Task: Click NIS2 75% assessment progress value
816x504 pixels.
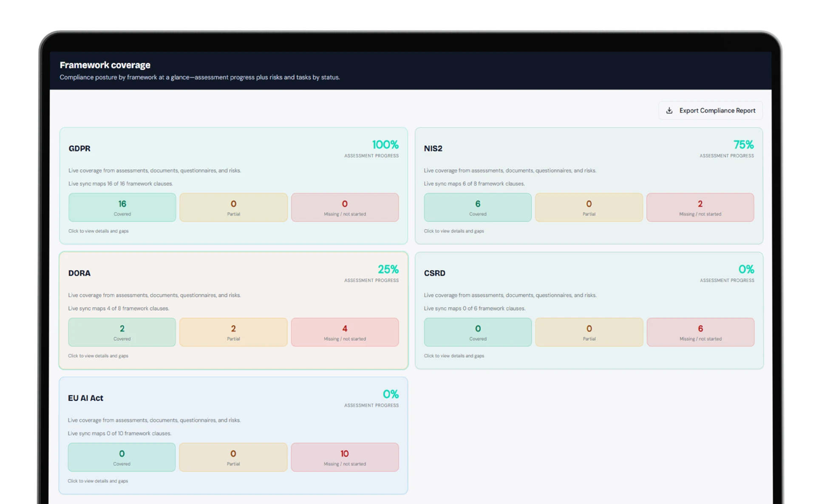Action: pyautogui.click(x=744, y=145)
